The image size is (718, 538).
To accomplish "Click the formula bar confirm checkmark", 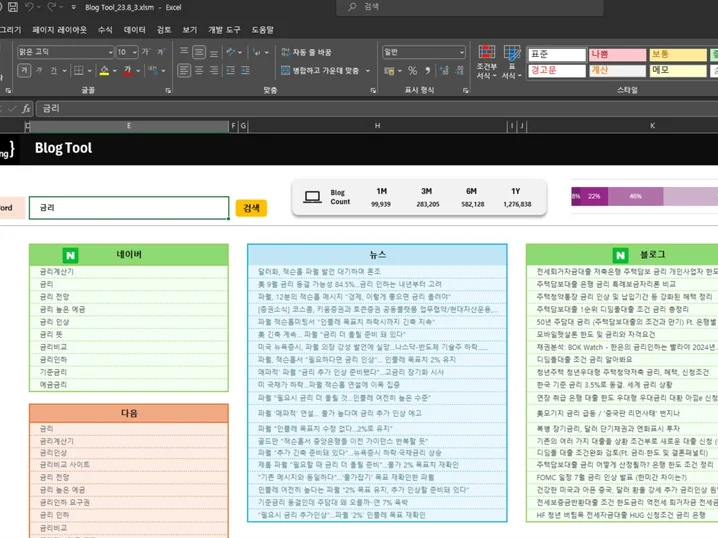I will click(x=12, y=109).
